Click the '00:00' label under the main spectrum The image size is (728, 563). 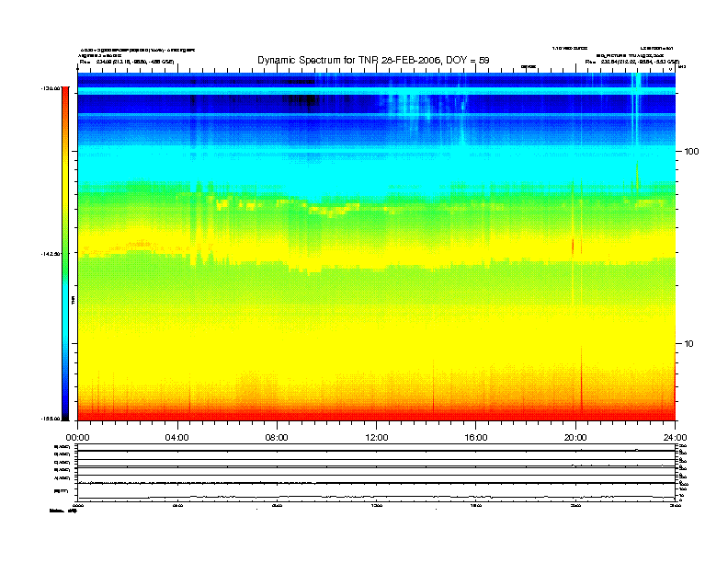click(x=77, y=438)
